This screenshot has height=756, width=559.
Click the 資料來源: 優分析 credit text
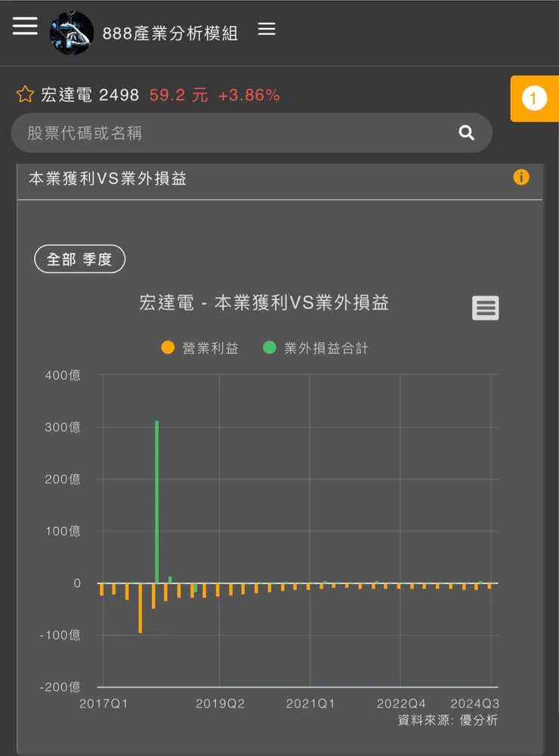point(448,720)
